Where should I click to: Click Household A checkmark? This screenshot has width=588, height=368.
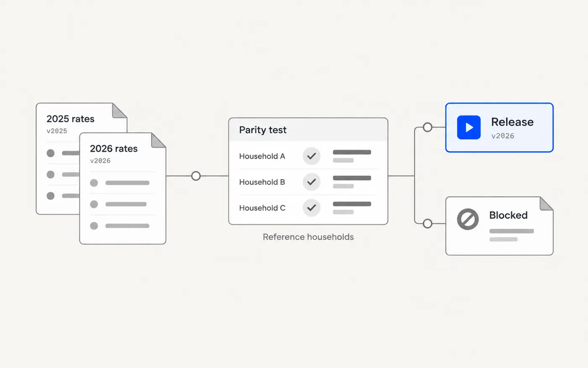pyautogui.click(x=312, y=156)
